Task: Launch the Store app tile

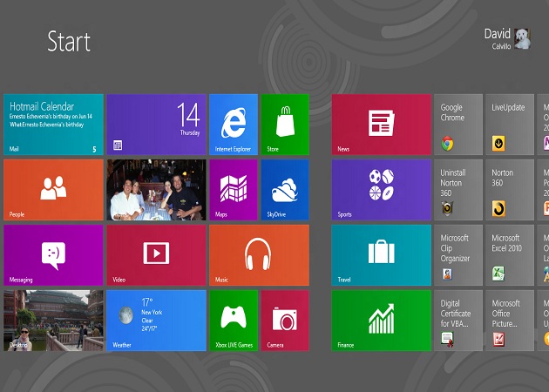Action: pos(285,124)
